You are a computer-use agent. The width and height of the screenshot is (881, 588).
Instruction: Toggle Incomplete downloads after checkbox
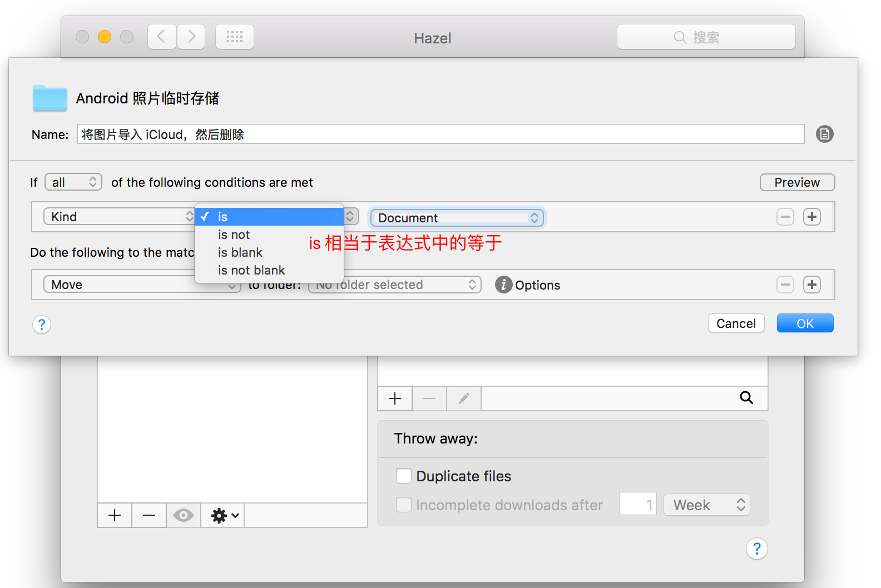pos(404,505)
